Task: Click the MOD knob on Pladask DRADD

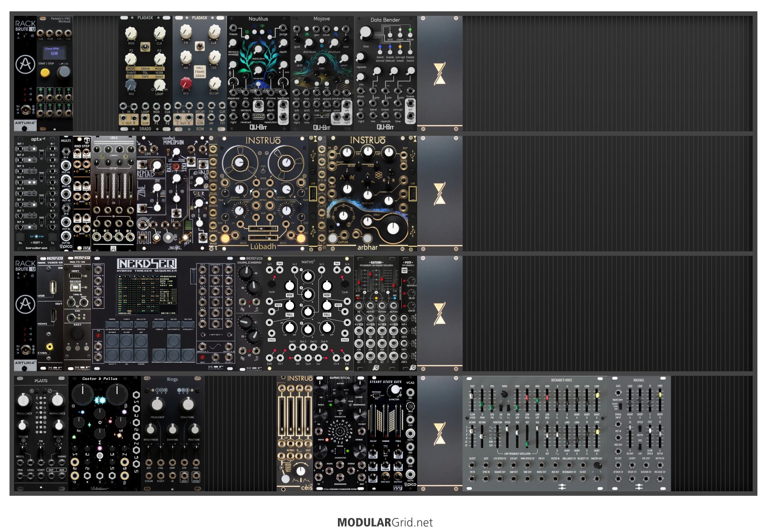Action: pos(131,33)
